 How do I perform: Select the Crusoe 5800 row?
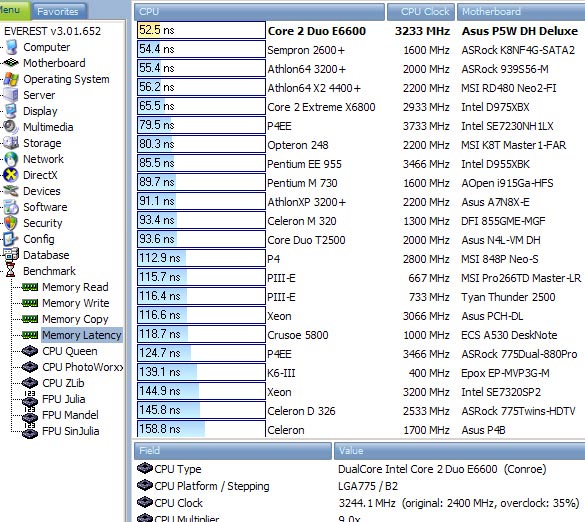point(359,335)
